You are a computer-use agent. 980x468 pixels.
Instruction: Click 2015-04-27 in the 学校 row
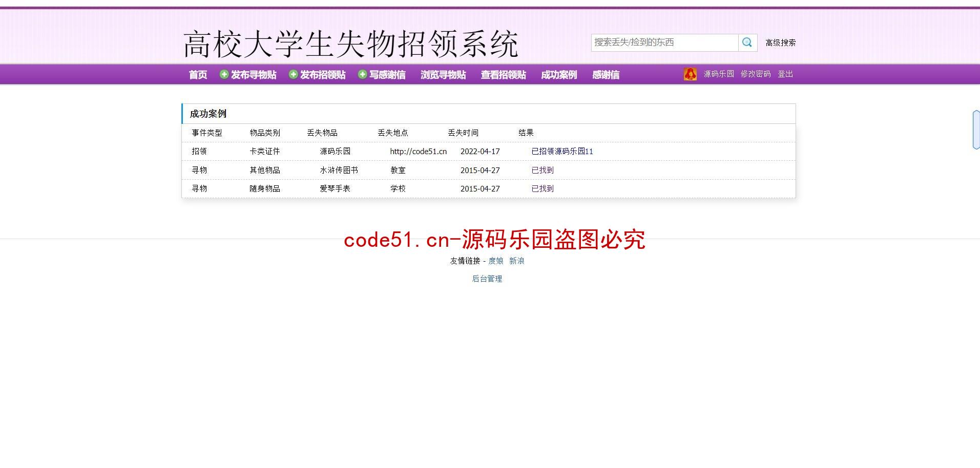(x=480, y=188)
